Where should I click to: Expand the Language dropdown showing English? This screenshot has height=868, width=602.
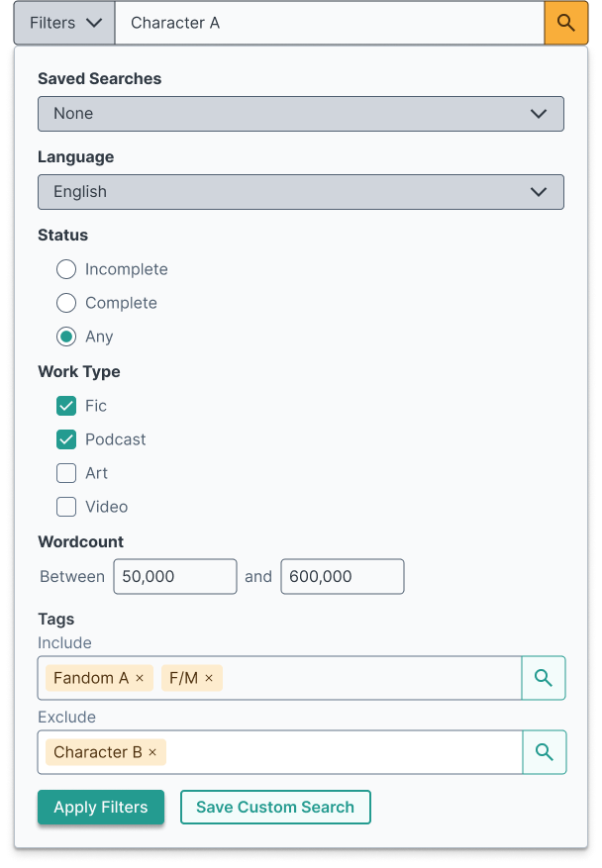(x=301, y=192)
